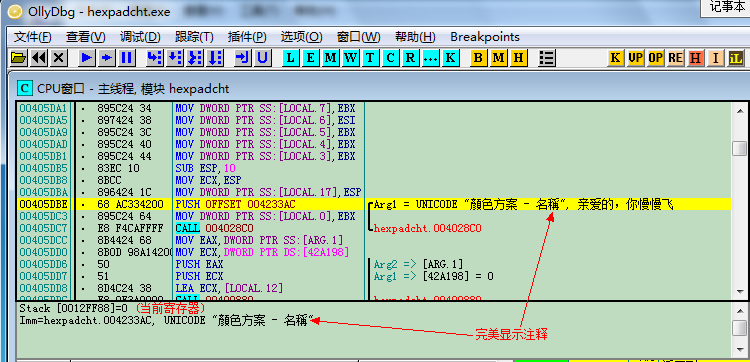Click the iL plugin button
Viewport: 750px width, 362px height.
pyautogui.click(x=736, y=58)
